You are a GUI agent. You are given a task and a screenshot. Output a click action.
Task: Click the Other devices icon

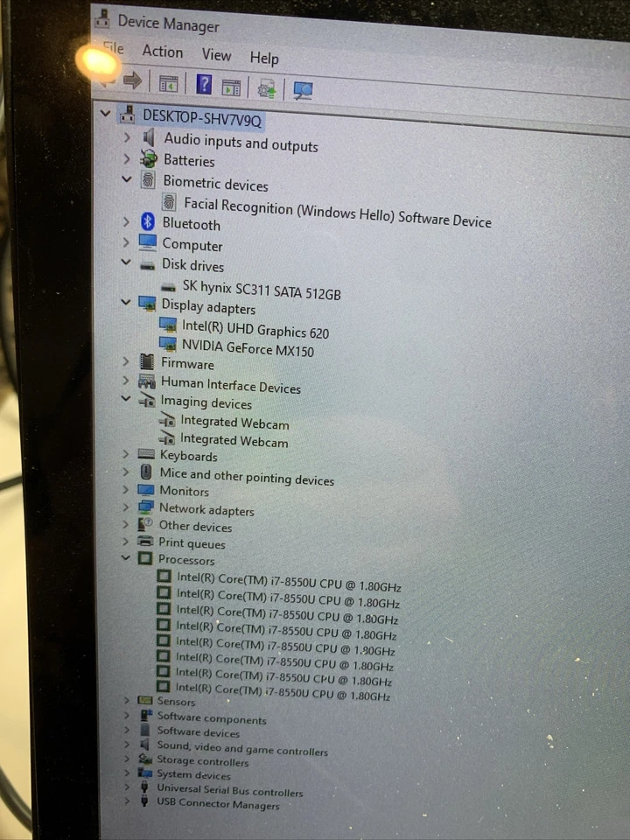tap(145, 524)
